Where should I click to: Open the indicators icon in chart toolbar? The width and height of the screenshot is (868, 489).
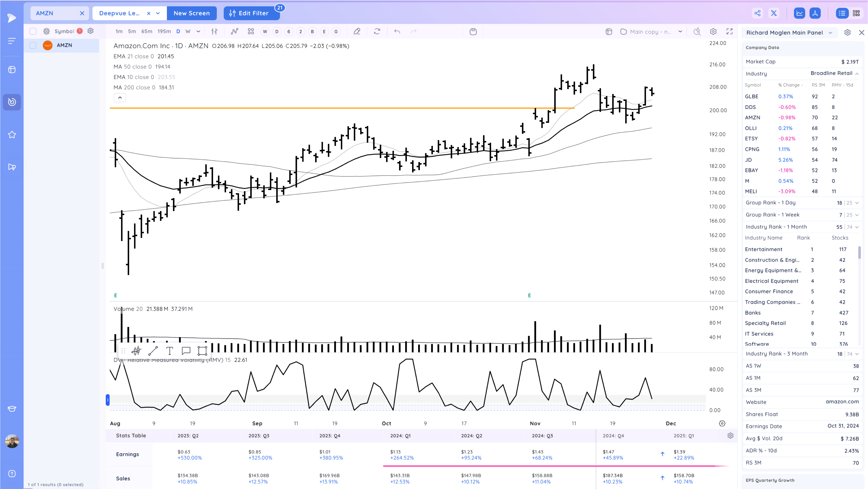235,31
